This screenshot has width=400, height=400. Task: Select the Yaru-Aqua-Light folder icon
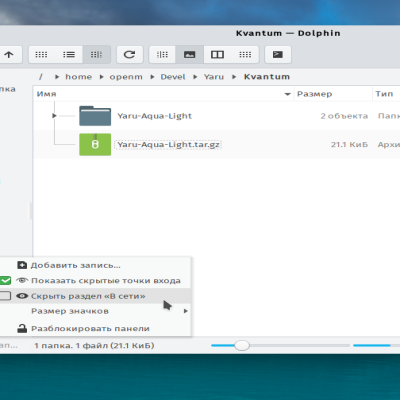[x=95, y=116]
